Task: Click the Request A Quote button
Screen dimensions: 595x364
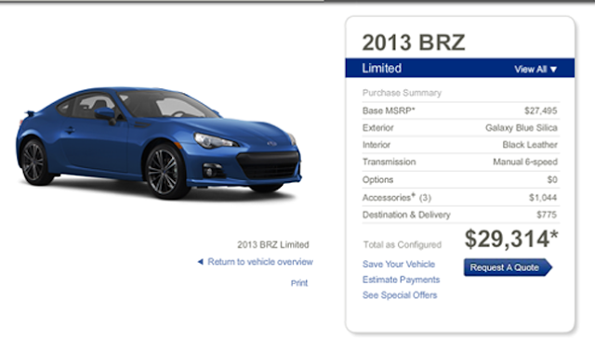Action: [x=508, y=267]
